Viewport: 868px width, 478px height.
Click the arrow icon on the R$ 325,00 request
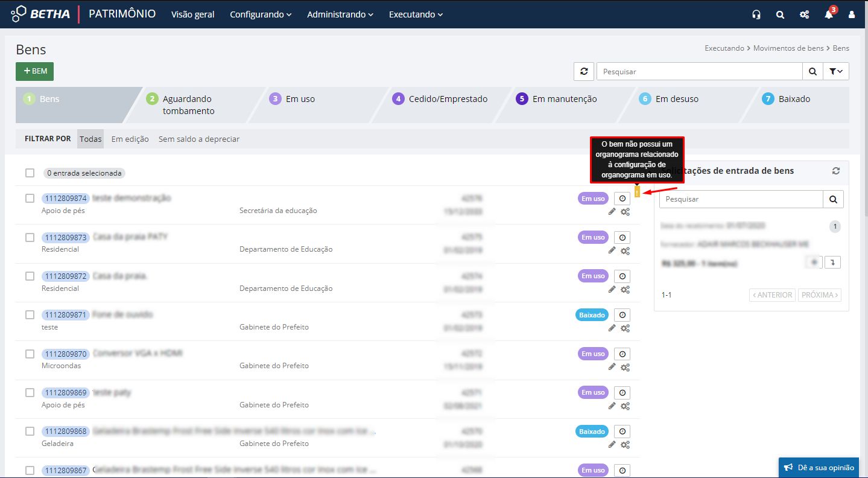[x=832, y=263]
